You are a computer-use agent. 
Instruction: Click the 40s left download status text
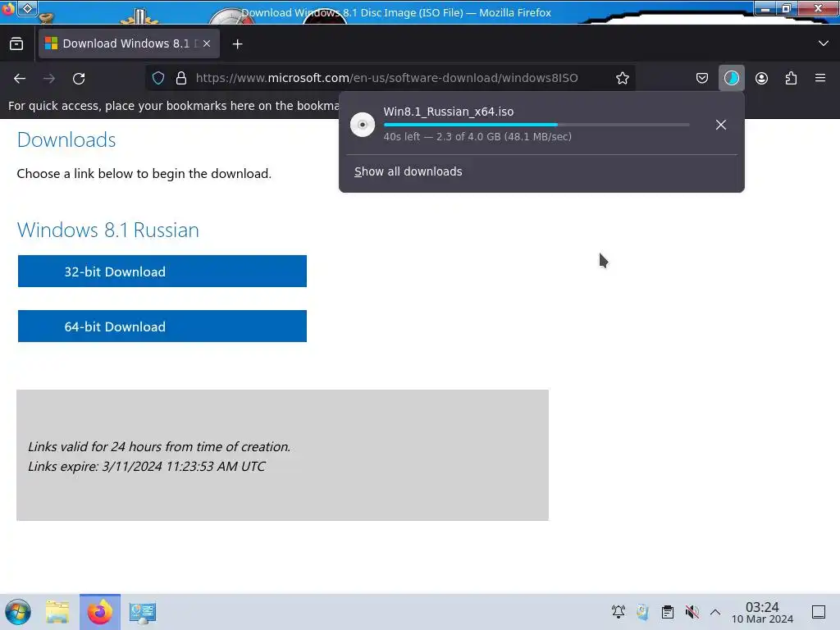(477, 137)
